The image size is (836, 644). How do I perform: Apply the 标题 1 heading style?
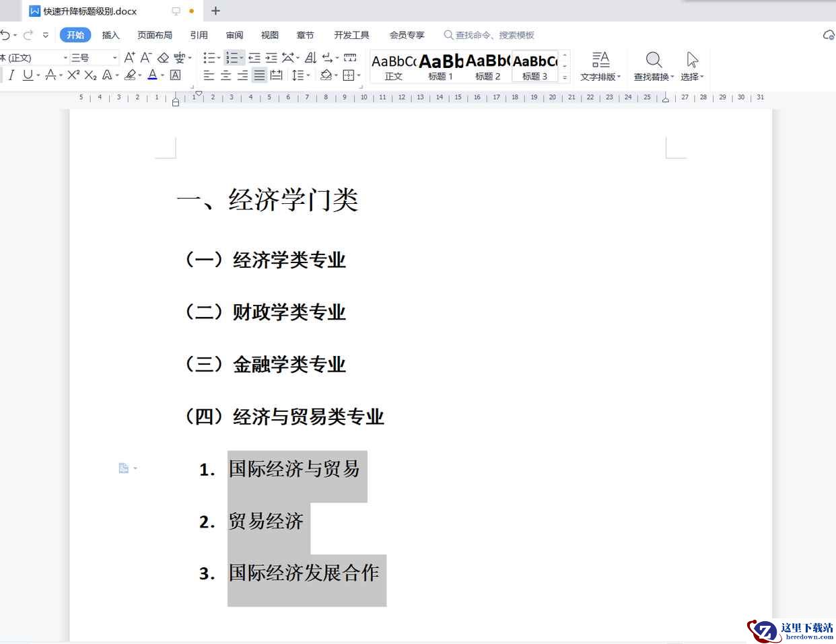tap(441, 67)
